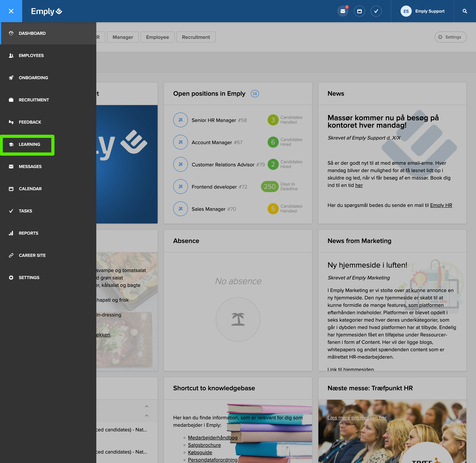Open the dashboard Settings button
This screenshot has width=476, height=463.
450,37
